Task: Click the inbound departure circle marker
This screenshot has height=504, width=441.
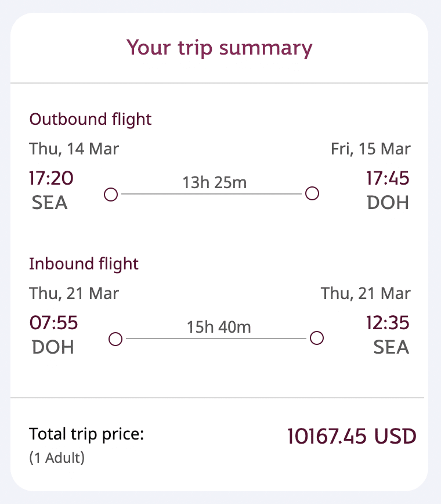Action: pos(115,339)
